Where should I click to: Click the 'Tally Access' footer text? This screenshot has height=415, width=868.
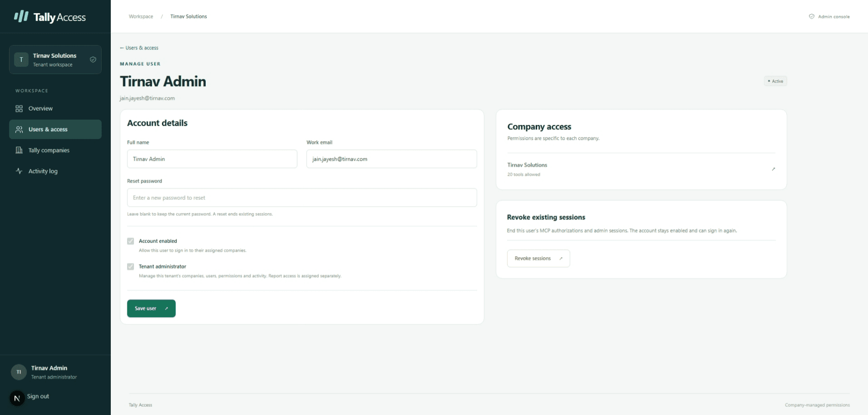pyautogui.click(x=140, y=405)
